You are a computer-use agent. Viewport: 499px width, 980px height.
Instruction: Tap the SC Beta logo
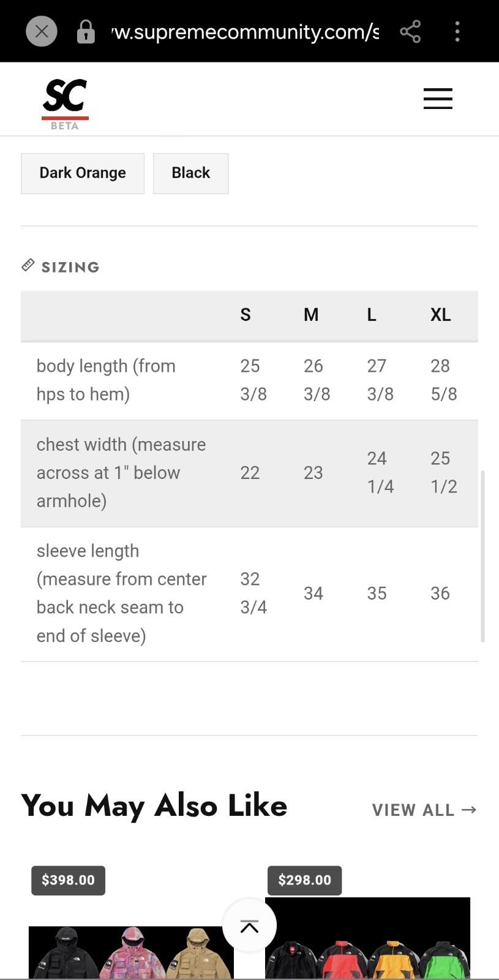pos(65,104)
